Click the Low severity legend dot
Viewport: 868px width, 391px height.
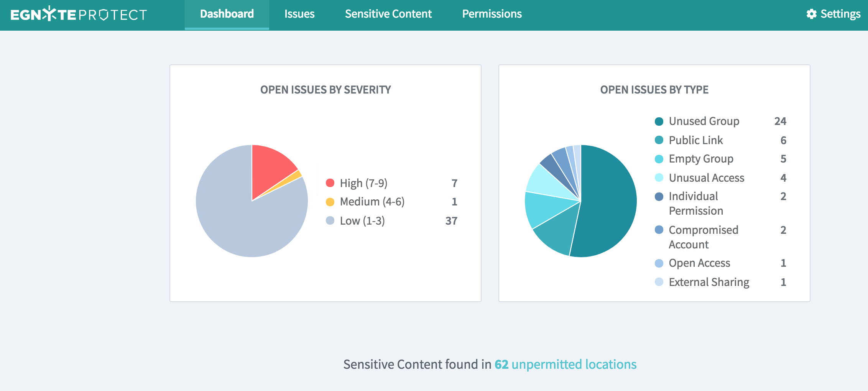point(330,220)
